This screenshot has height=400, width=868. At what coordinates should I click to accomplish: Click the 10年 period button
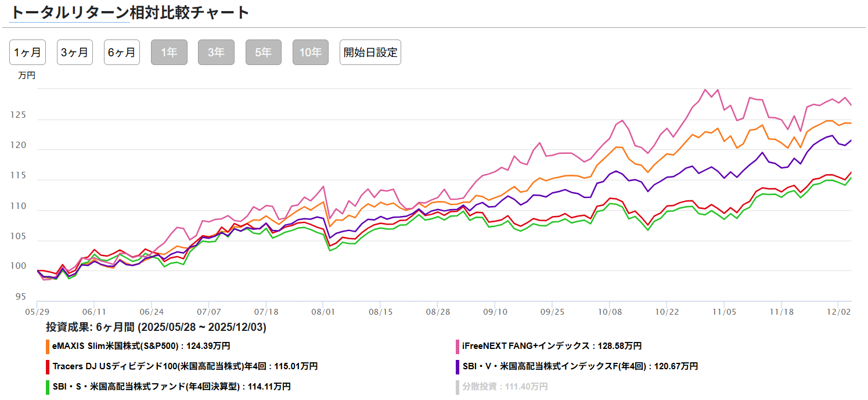click(311, 52)
